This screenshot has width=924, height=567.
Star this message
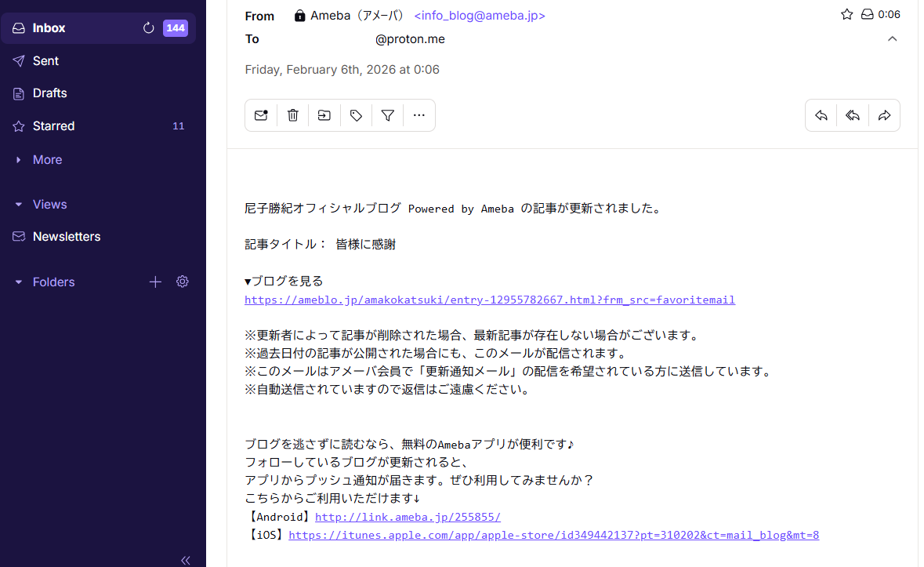(846, 14)
